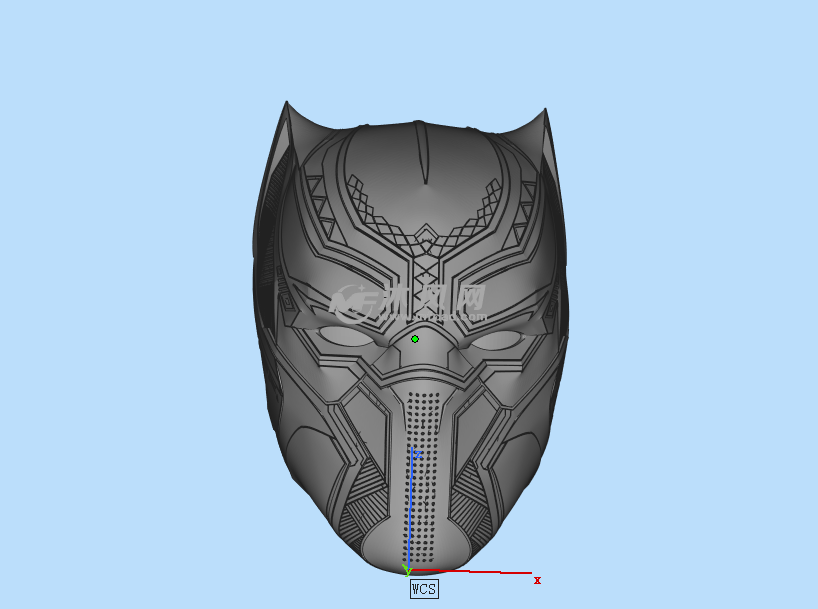
Task: Click the left pointed ear of mask
Action: coord(290,125)
